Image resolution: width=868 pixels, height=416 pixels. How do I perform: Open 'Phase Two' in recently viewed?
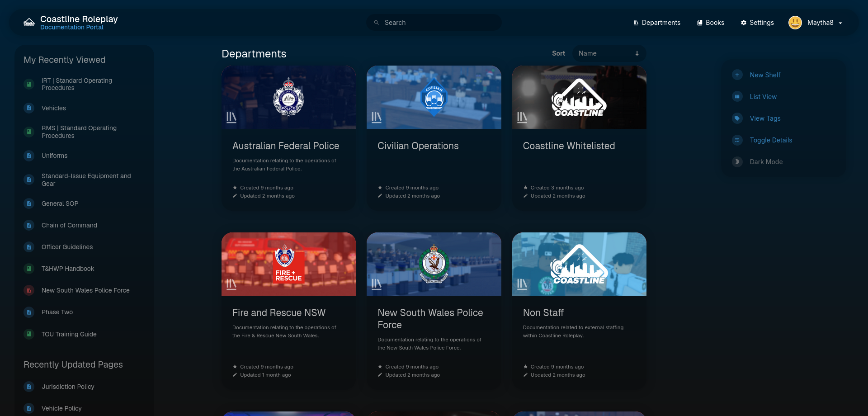[57, 312]
